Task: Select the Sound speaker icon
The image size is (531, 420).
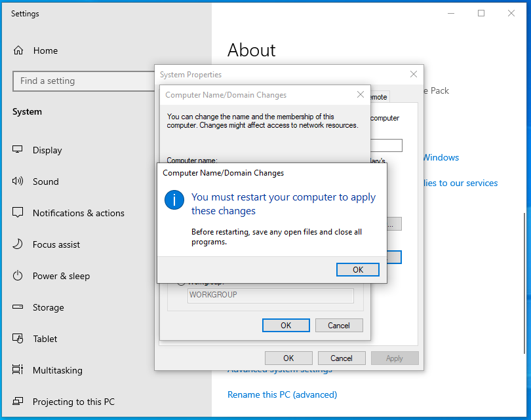Action: click(x=18, y=181)
